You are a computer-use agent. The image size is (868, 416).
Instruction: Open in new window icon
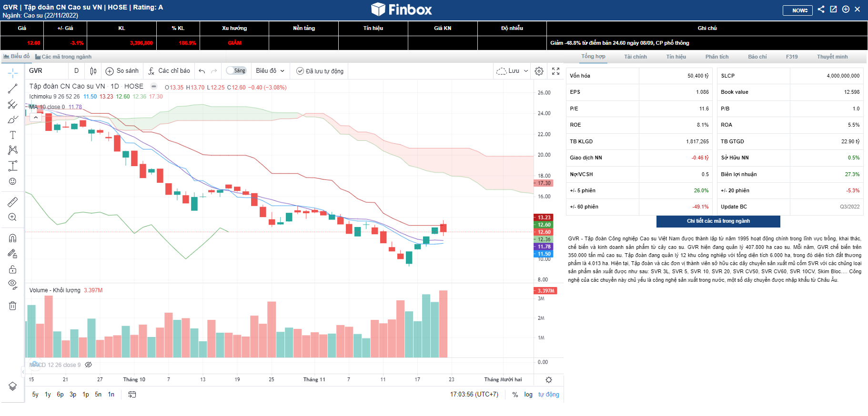(833, 9)
